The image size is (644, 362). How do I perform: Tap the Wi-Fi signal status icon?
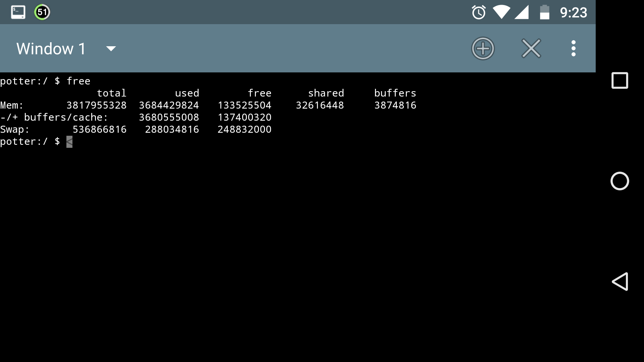pos(501,12)
